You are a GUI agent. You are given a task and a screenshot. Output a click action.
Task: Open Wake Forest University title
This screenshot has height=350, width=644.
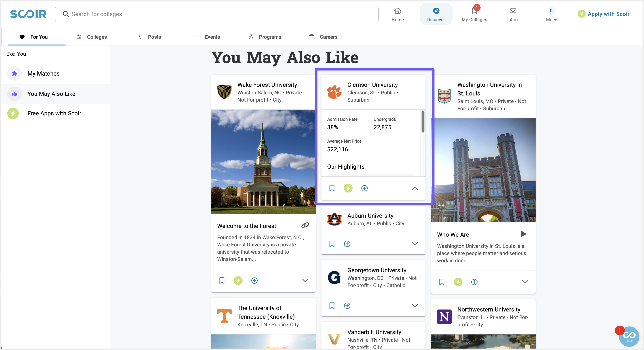pos(267,85)
